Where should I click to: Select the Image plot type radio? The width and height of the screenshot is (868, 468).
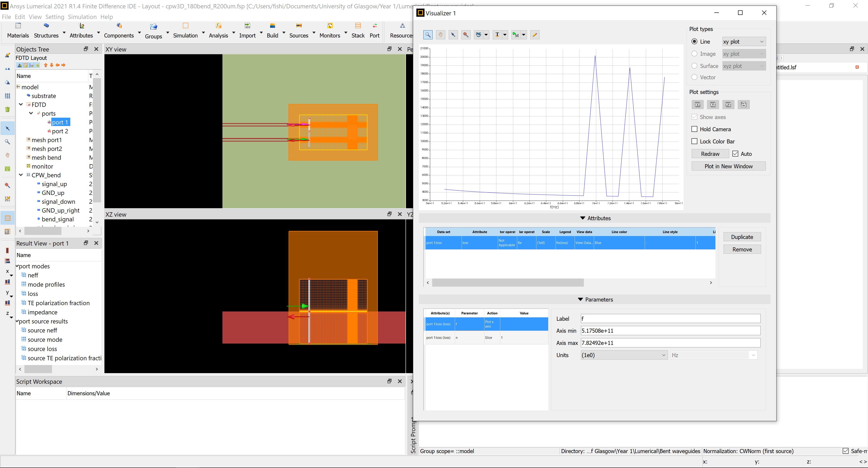click(694, 54)
